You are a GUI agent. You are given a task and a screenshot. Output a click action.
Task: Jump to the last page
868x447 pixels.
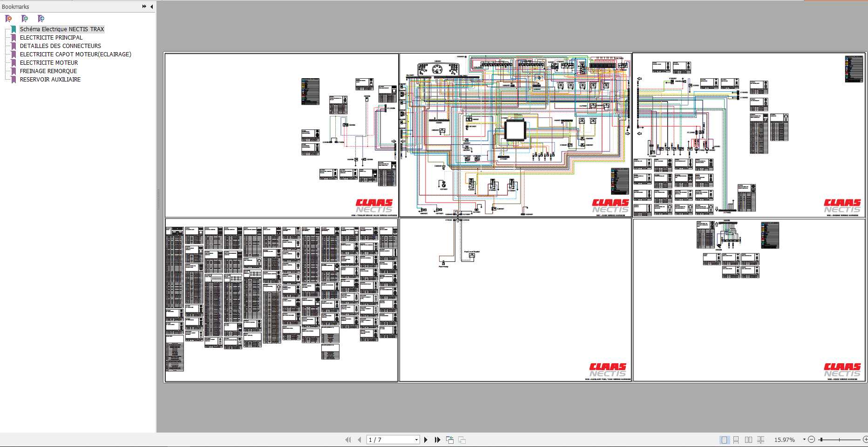[x=437, y=440]
